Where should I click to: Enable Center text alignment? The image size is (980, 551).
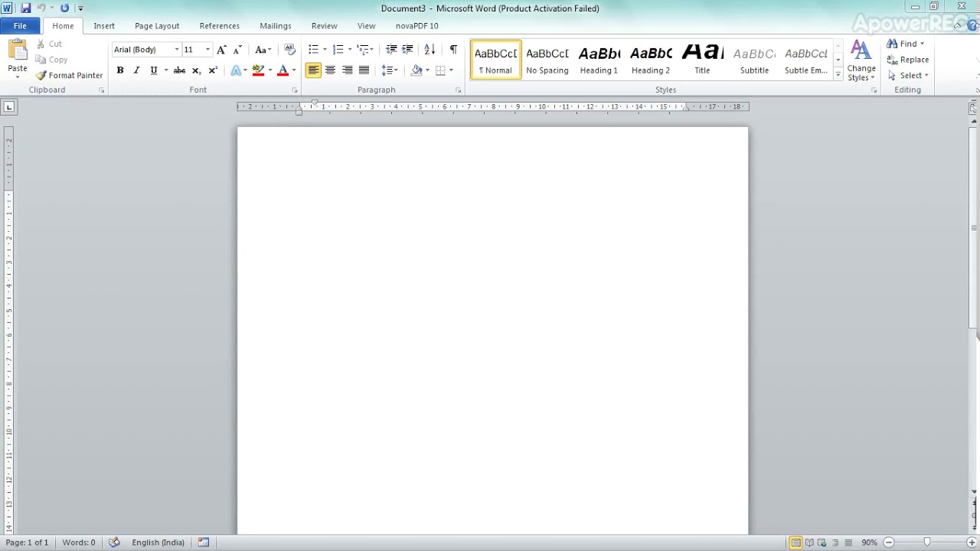330,70
